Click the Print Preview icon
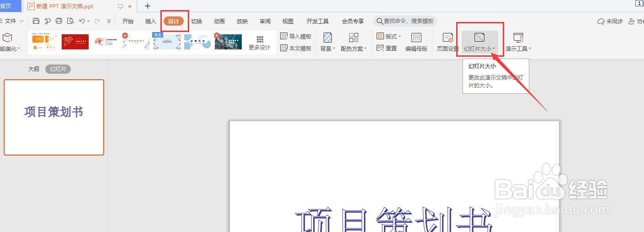 click(70, 21)
